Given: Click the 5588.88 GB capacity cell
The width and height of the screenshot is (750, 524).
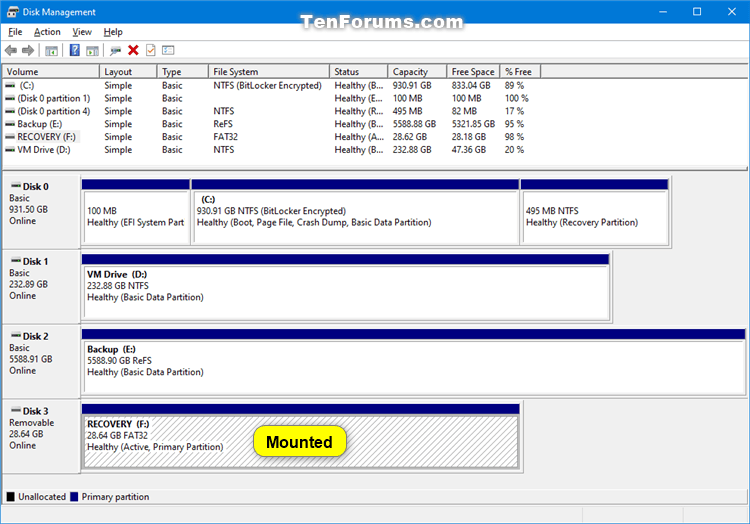Looking at the screenshot, I should (x=414, y=124).
